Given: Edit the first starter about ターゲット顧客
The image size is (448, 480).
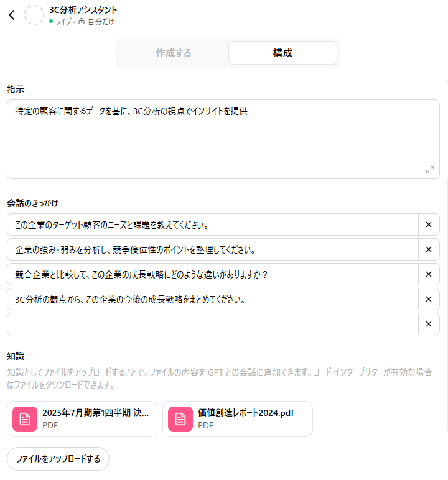Looking at the screenshot, I should (x=212, y=224).
